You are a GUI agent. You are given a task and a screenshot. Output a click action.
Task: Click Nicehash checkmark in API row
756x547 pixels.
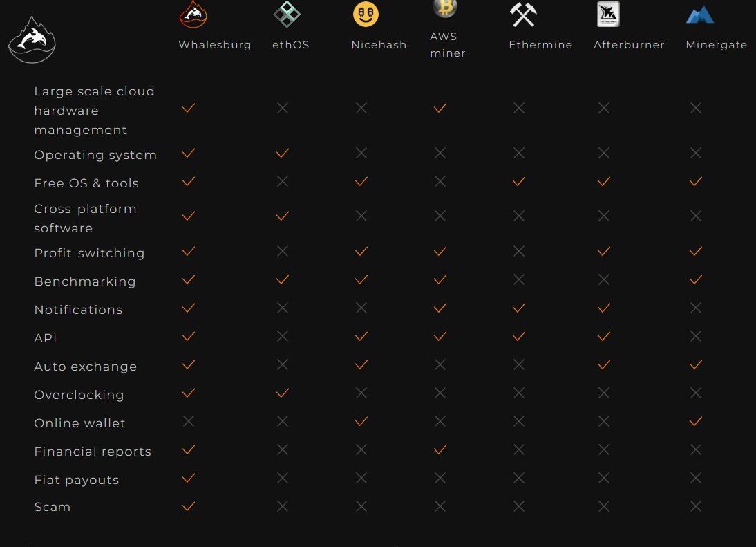pos(361,337)
